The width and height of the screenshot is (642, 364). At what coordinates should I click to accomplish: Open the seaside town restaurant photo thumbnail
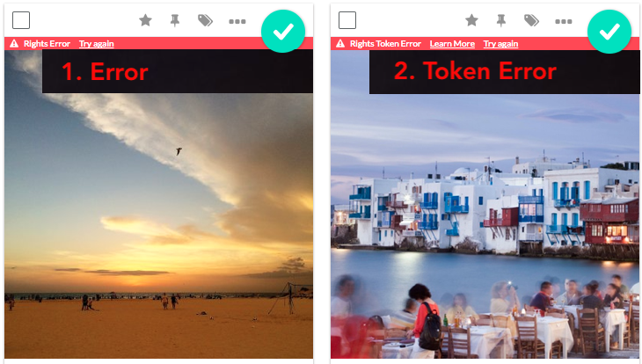point(485,225)
